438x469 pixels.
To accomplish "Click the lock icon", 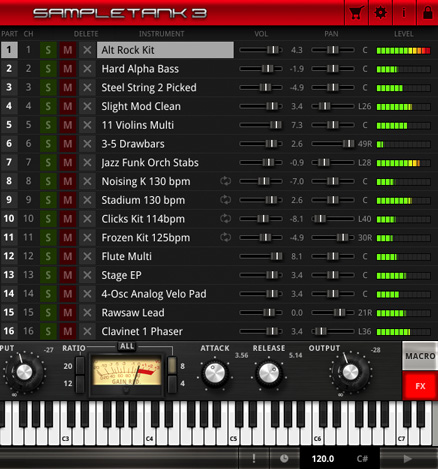I will tap(428, 13).
